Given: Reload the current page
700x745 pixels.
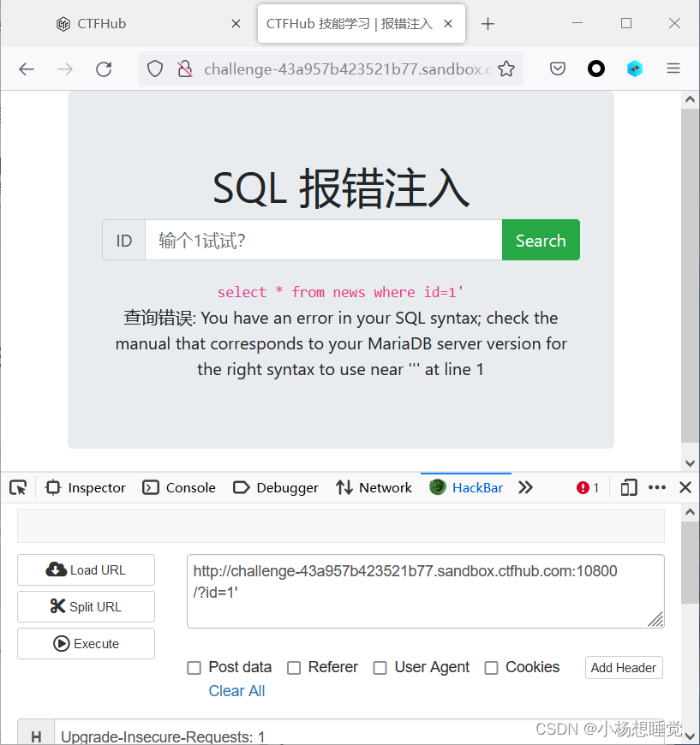Looking at the screenshot, I should click(x=104, y=69).
